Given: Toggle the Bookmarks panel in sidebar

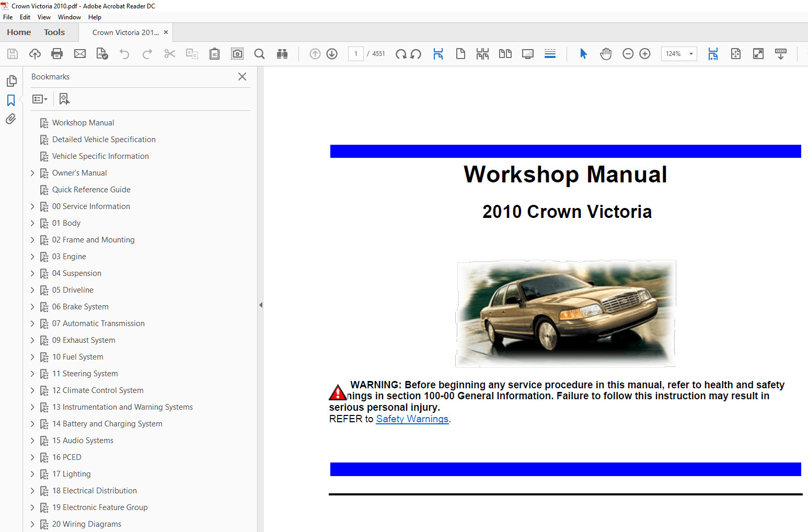Looking at the screenshot, I should (x=11, y=100).
